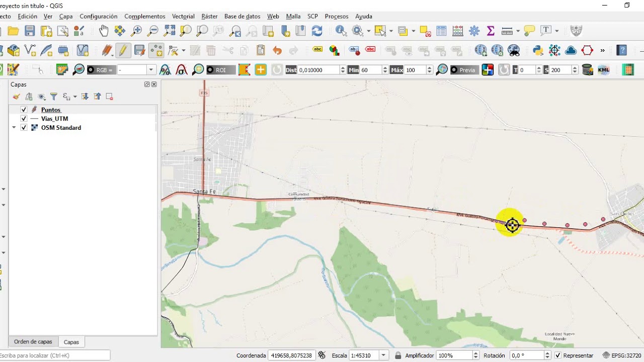The height and width of the screenshot is (362, 644).
Task: Click the Coordenada input field
Action: tap(291, 355)
